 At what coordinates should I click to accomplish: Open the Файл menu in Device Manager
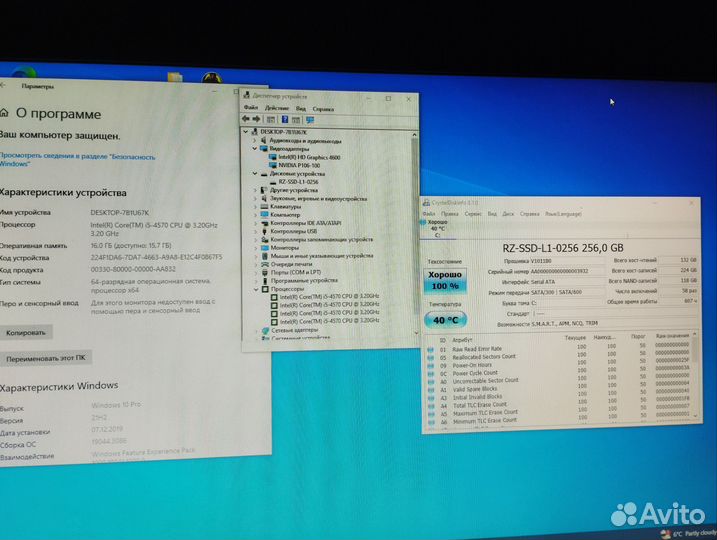tap(251, 107)
